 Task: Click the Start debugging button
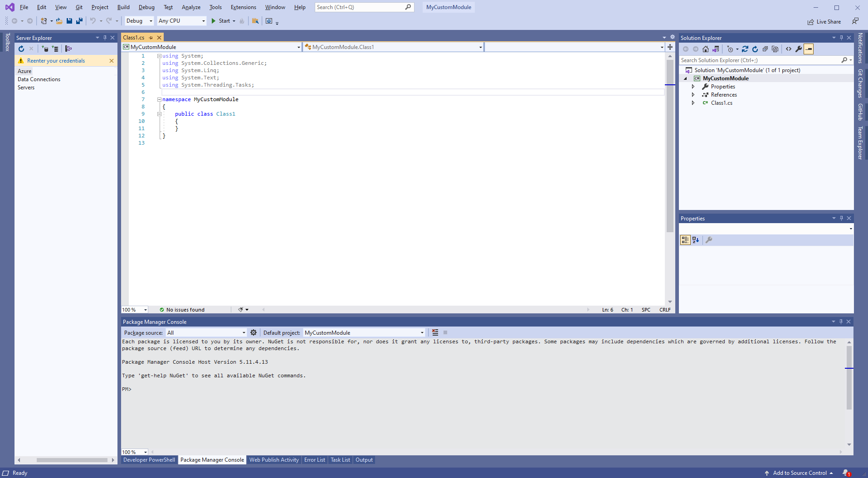pos(221,21)
